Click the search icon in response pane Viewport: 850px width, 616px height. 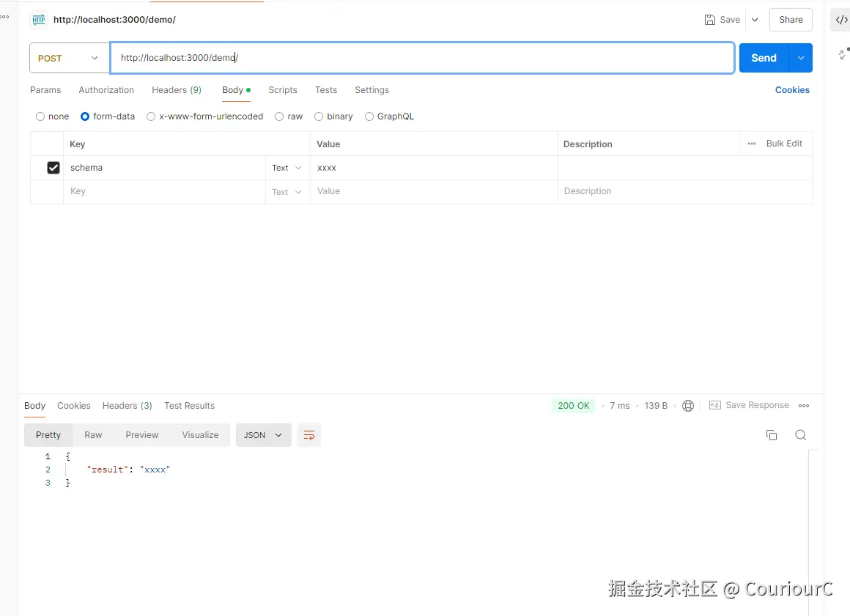801,435
